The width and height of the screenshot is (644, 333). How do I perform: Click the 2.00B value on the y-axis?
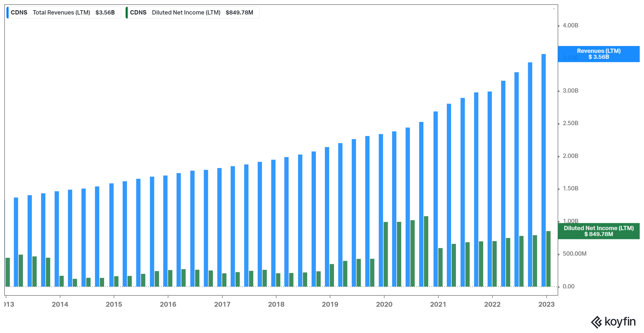click(570, 156)
